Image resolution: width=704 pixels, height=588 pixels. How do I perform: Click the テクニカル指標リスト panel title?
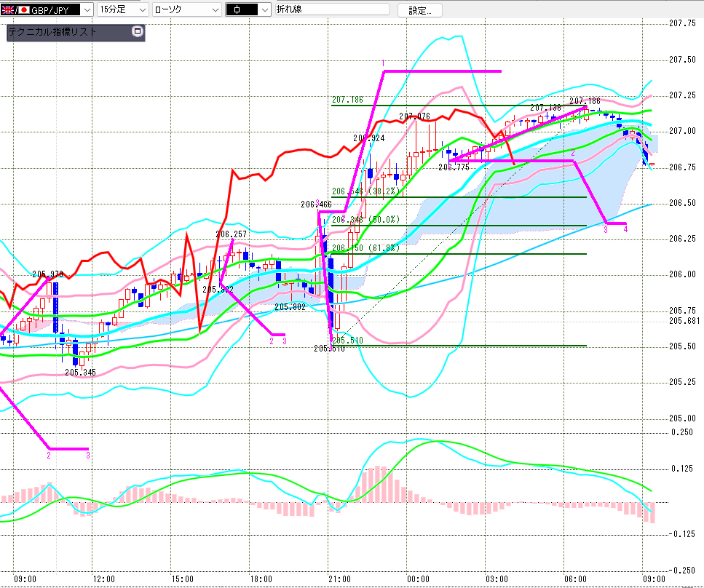(52, 33)
